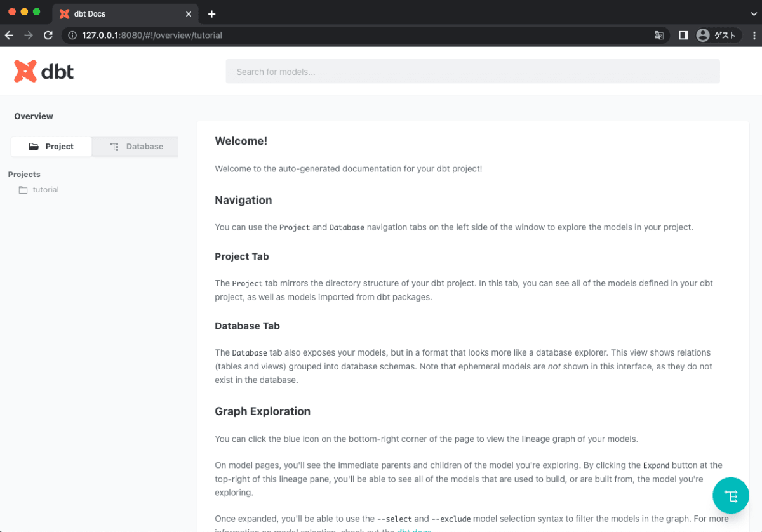Expand the tutorial project in the tree
This screenshot has height=532, width=762.
[46, 190]
